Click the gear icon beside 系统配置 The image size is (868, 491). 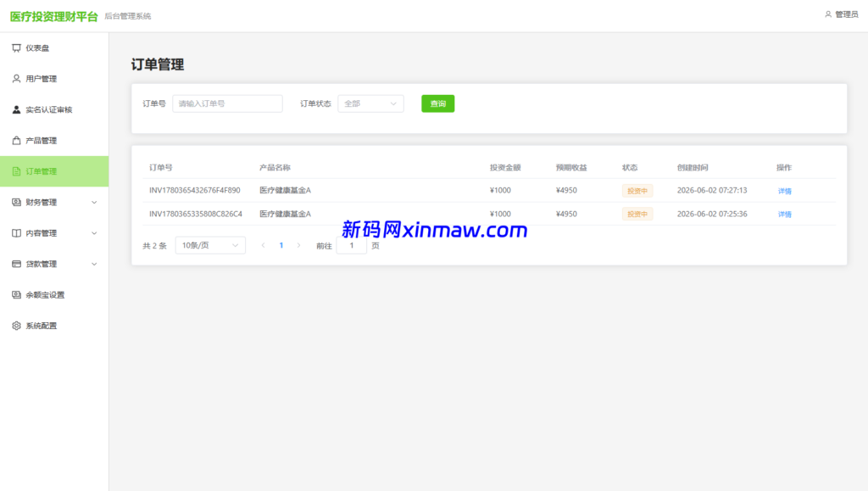[x=17, y=326]
